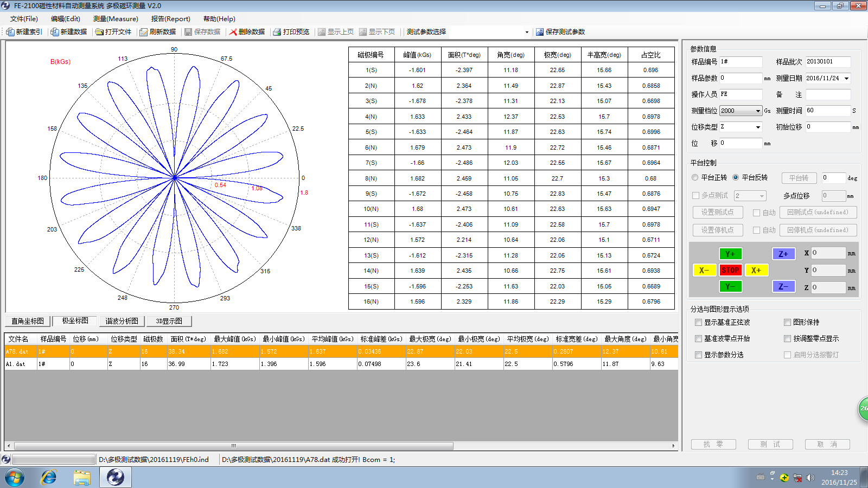868x488 pixels.
Task: Lower platform with blue Z− button
Action: 783,286
